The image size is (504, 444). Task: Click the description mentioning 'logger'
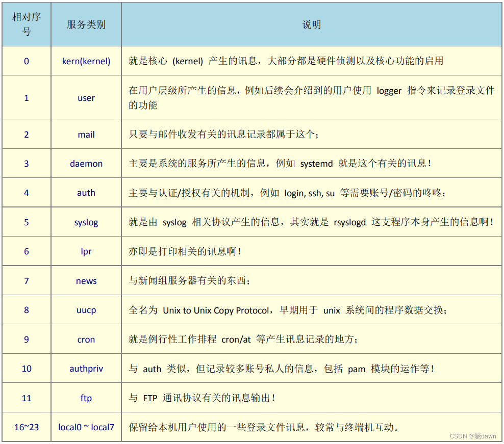pyautogui.click(x=312, y=98)
